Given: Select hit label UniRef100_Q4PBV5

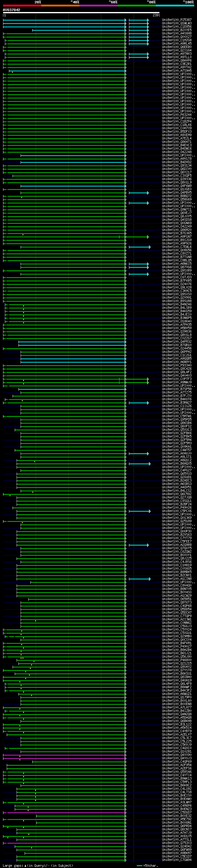Looking at the screenshot, I should [177, 192].
